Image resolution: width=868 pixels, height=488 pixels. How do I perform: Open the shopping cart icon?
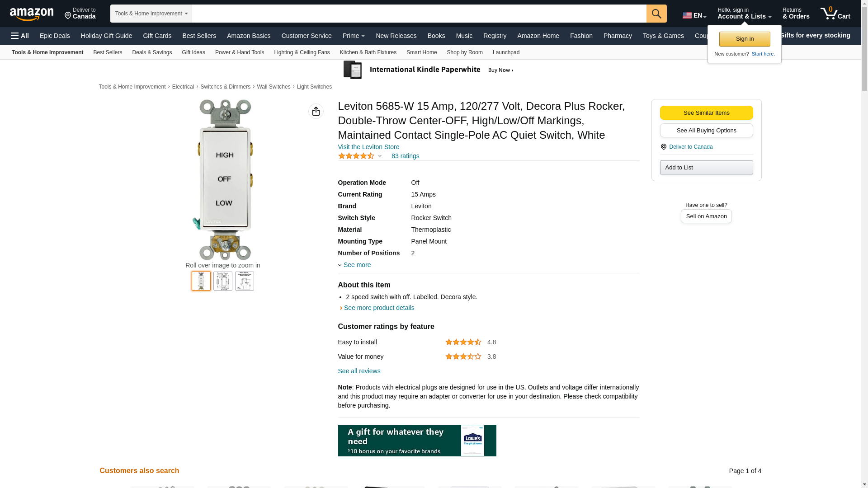click(835, 14)
